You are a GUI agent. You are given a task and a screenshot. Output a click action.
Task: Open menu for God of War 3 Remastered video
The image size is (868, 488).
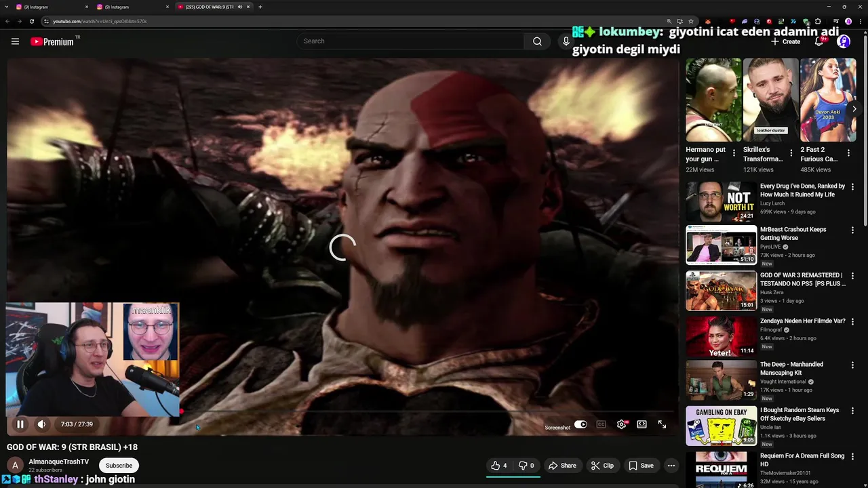pyautogui.click(x=852, y=276)
